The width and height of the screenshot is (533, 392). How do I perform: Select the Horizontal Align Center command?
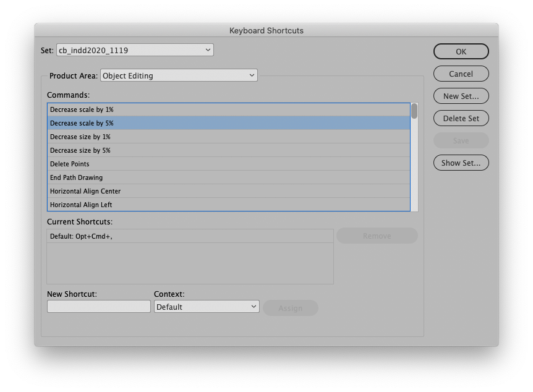pyautogui.click(x=229, y=191)
